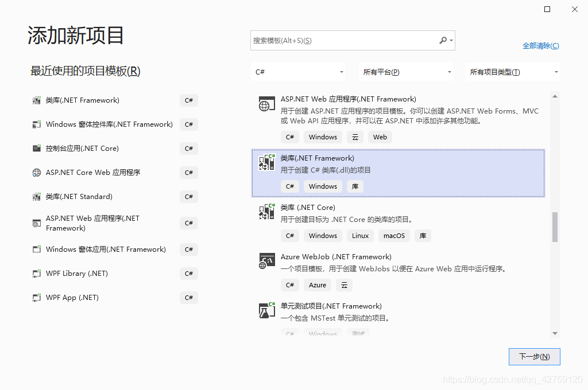Screen dimensions: 588x390
Task: Click the 最近使用的项目模板 heading
Action: [86, 71]
